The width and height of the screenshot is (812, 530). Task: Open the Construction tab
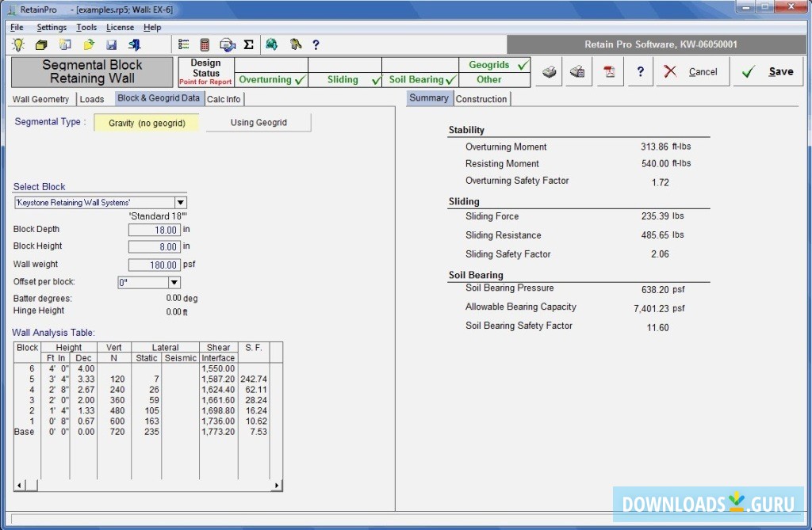[x=481, y=99]
